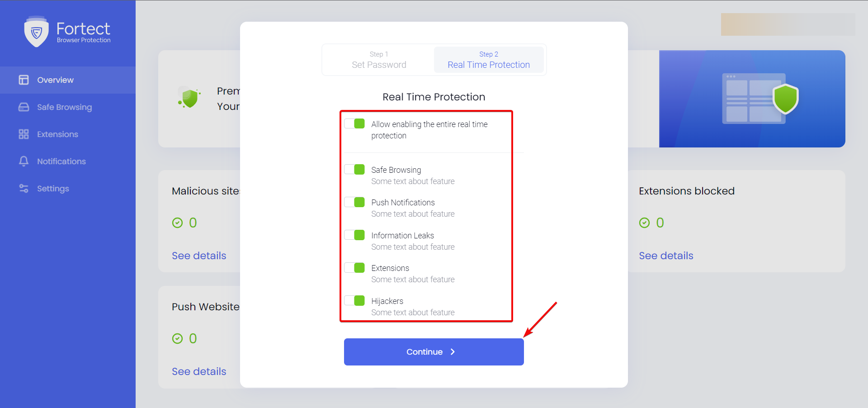Open the Settings menu item
868x408 pixels.
[53, 189]
